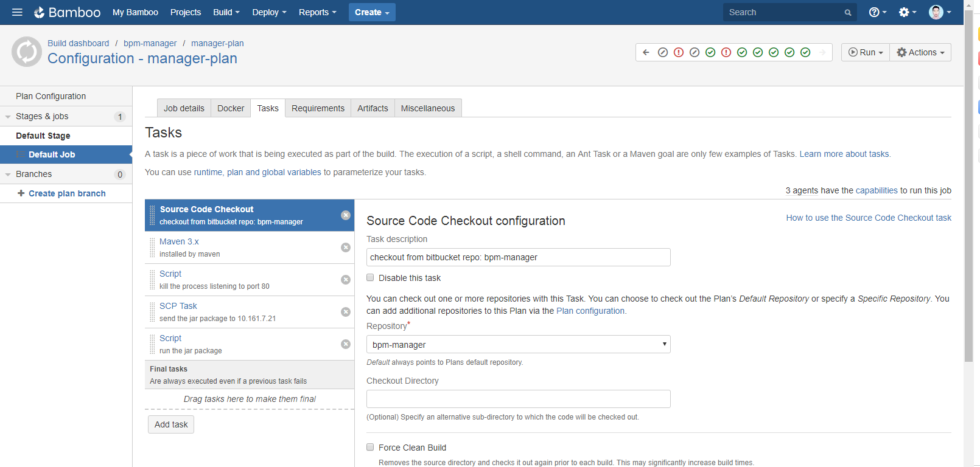Click the Create plan branch link
Viewport: 980px width, 467px height.
tap(67, 193)
